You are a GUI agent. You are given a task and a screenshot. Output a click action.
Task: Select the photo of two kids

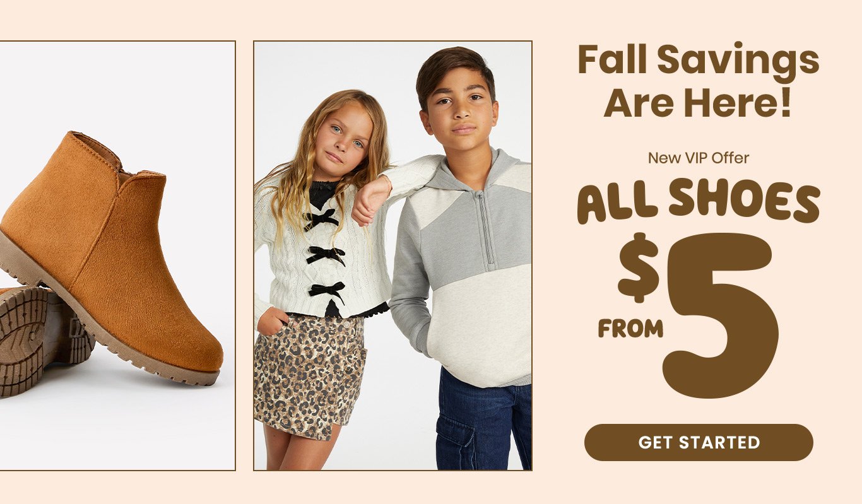(393, 255)
